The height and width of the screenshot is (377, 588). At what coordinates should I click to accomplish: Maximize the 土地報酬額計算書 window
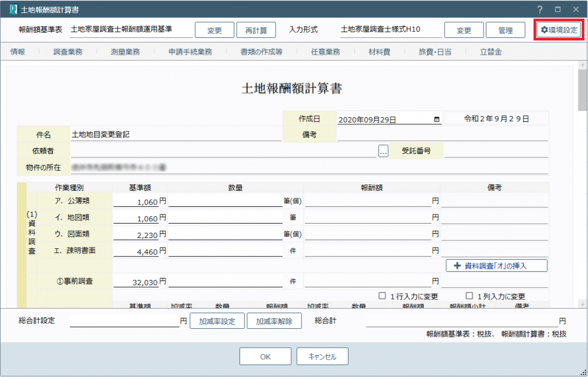pyautogui.click(x=558, y=9)
